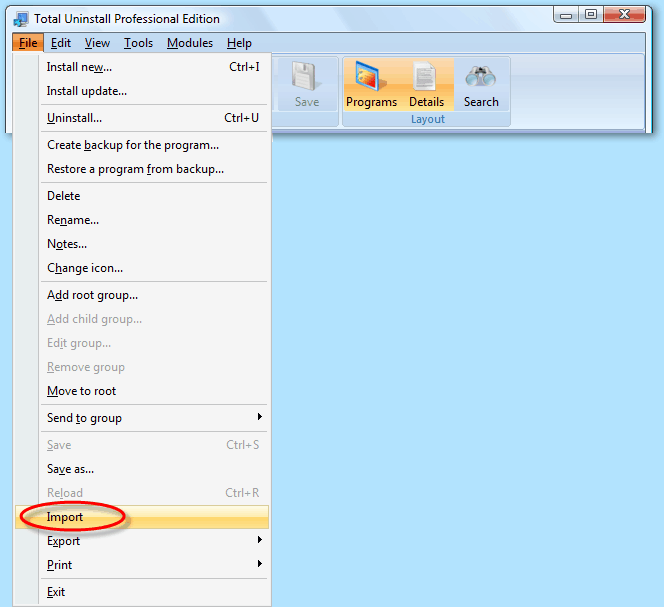
Task: Select Uninstall... from the menu
Action: (x=75, y=118)
